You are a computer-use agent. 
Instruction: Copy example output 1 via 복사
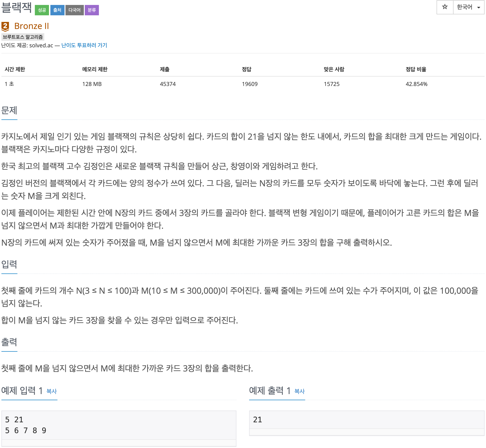[300, 391]
